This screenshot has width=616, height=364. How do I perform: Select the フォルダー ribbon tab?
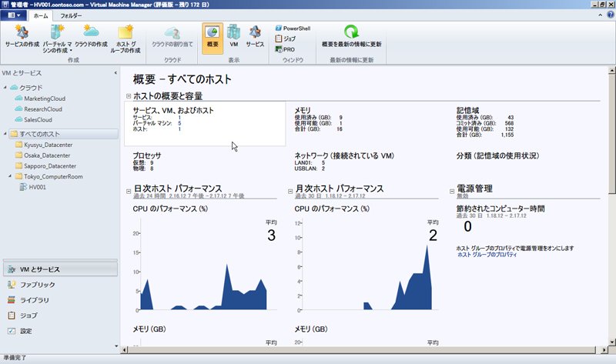[x=71, y=15]
